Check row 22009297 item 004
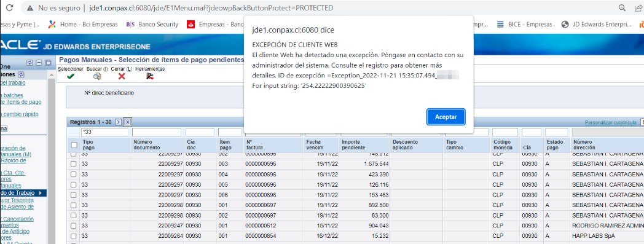Screen dimensions: 644x244 [74, 174]
